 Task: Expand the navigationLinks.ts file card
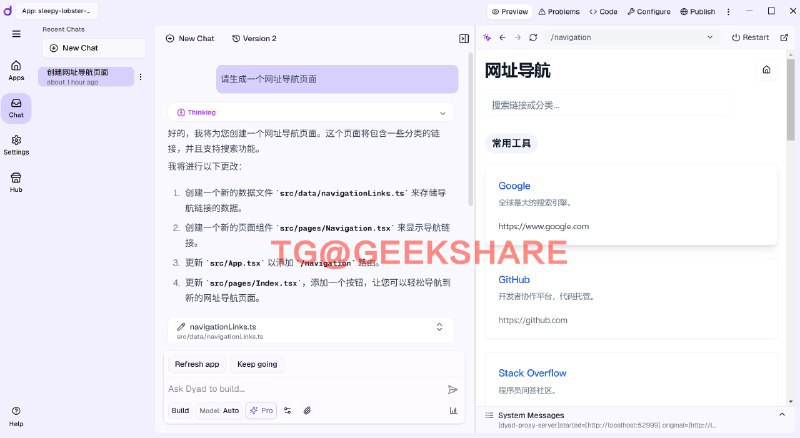(439, 327)
